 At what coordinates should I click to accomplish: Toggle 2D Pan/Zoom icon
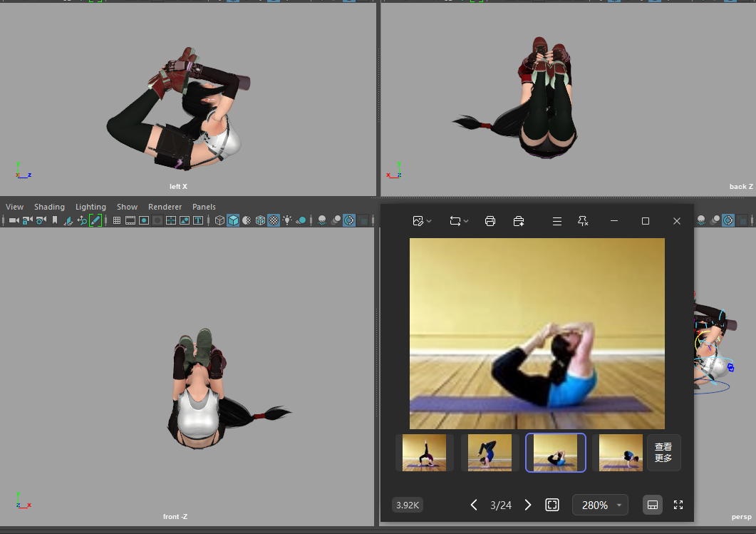pos(82,220)
